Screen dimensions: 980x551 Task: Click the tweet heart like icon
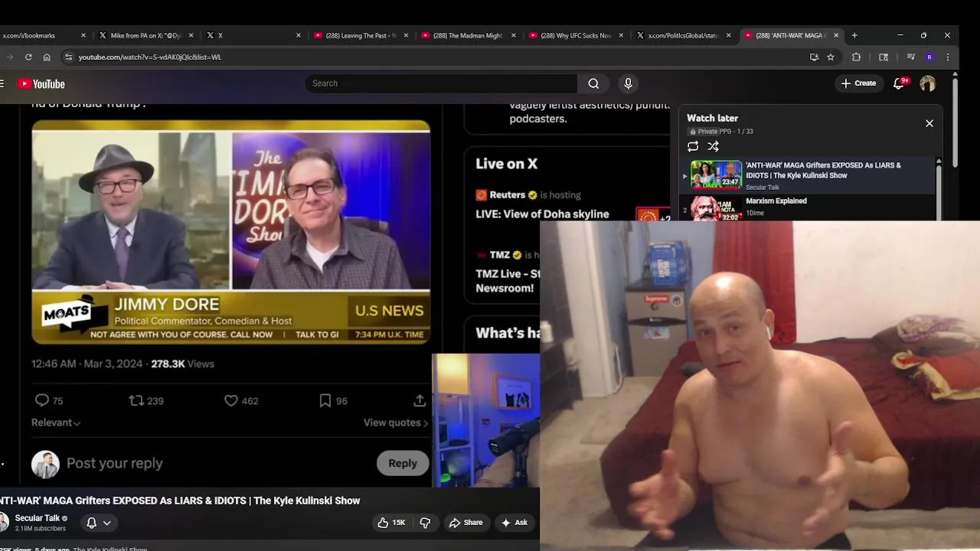pyautogui.click(x=230, y=400)
